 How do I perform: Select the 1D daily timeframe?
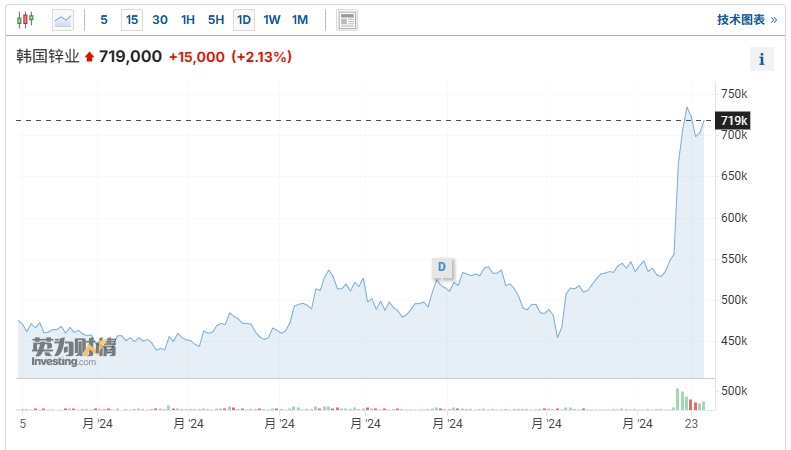(244, 19)
